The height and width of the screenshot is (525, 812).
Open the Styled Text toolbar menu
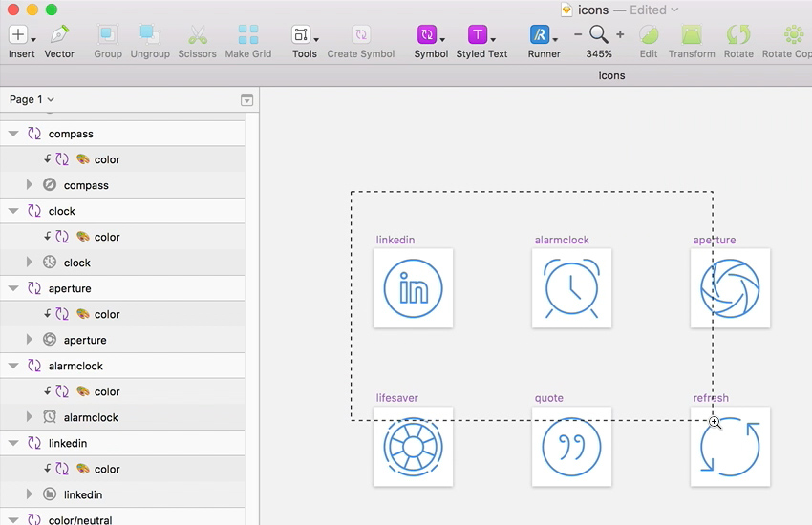pos(481,35)
